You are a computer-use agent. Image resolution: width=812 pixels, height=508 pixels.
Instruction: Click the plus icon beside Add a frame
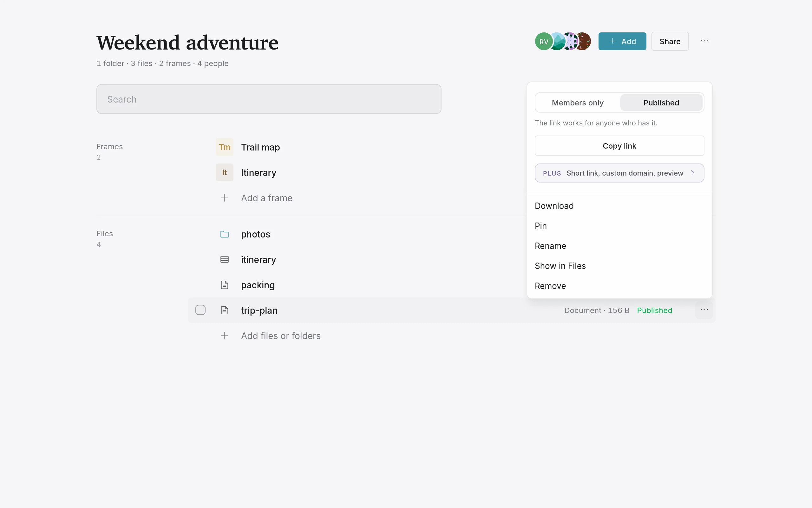[x=225, y=198]
